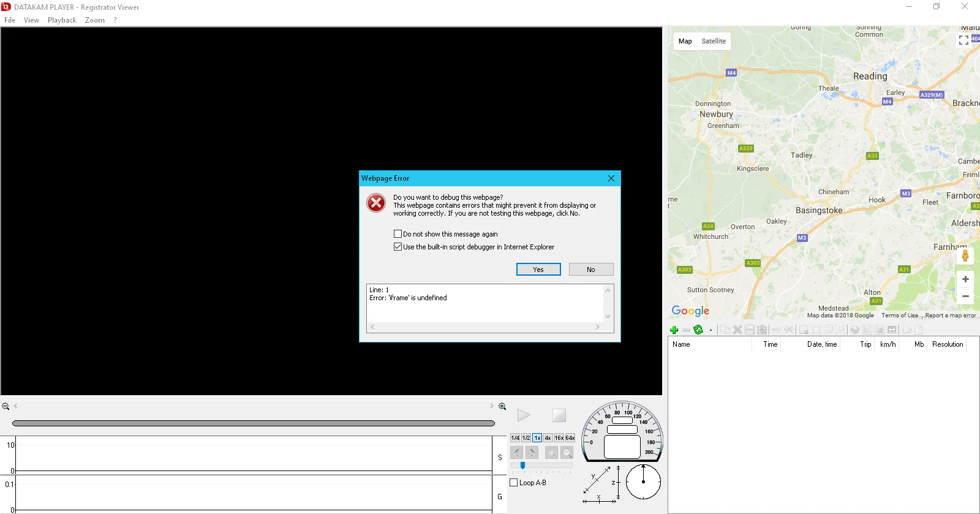Close the Webpage Error dialog
This screenshot has width=980, height=514.
611,178
